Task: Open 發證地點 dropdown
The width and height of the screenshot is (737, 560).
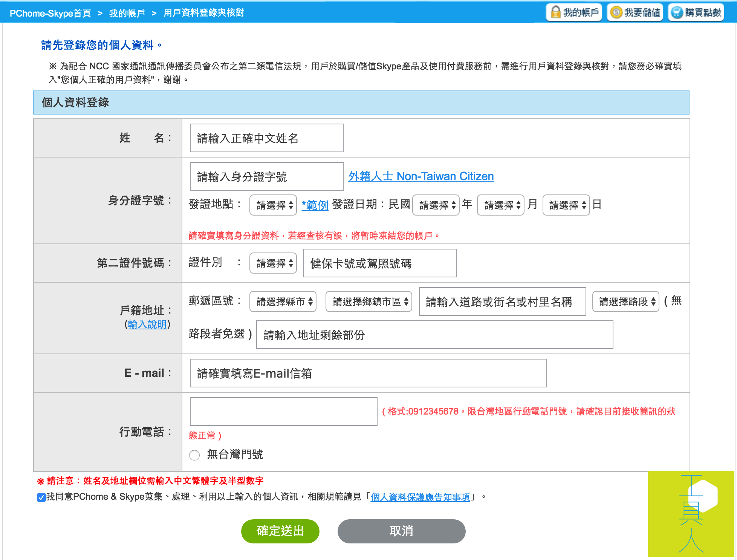Action: pos(273,205)
